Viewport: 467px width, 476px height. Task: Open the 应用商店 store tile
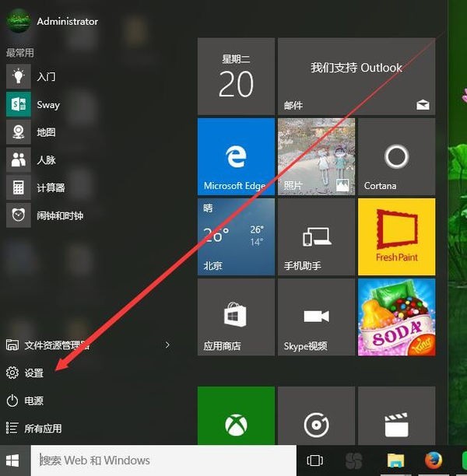pos(236,317)
